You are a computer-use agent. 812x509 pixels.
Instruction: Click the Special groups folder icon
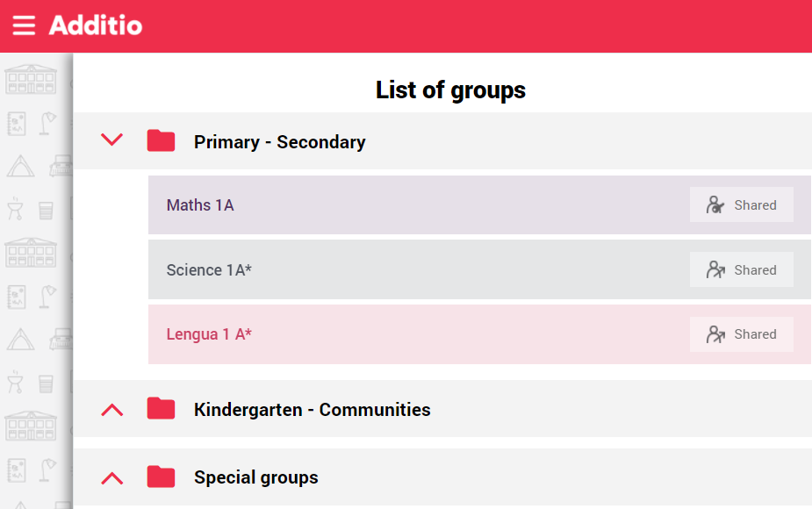(161, 477)
